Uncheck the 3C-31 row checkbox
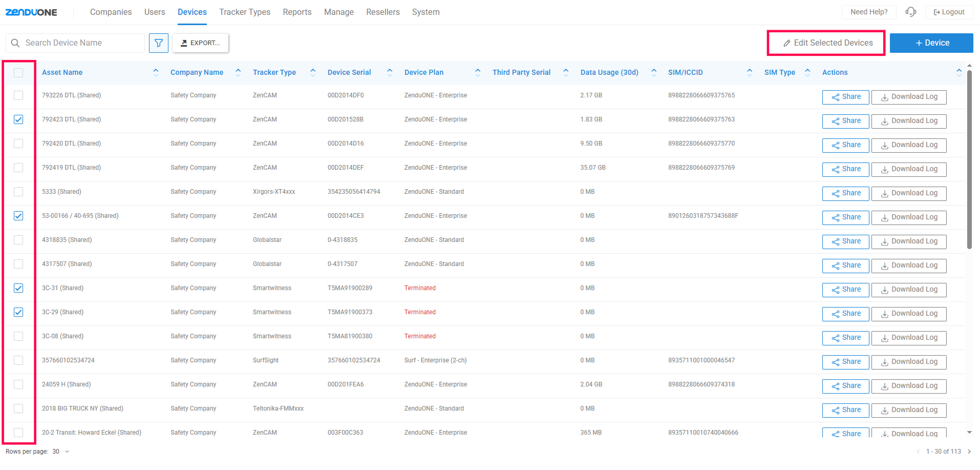This screenshot has height=470, width=980. coord(18,288)
